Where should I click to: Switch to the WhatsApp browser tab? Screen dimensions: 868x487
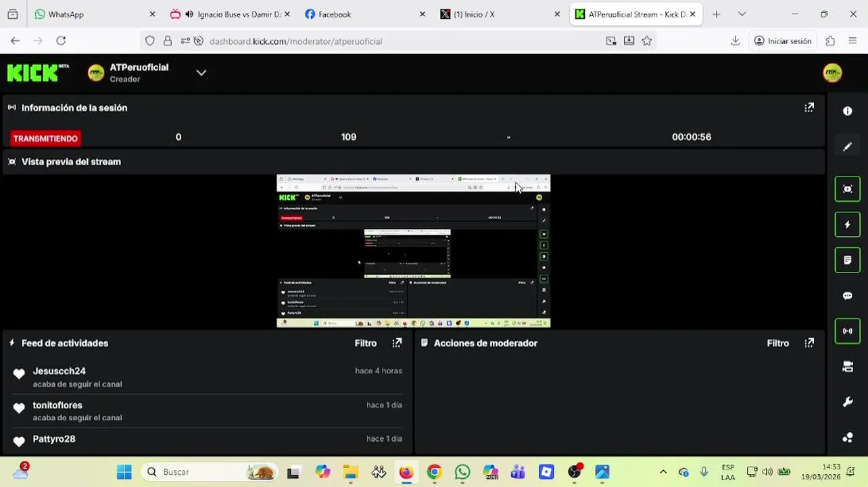pyautogui.click(x=94, y=14)
